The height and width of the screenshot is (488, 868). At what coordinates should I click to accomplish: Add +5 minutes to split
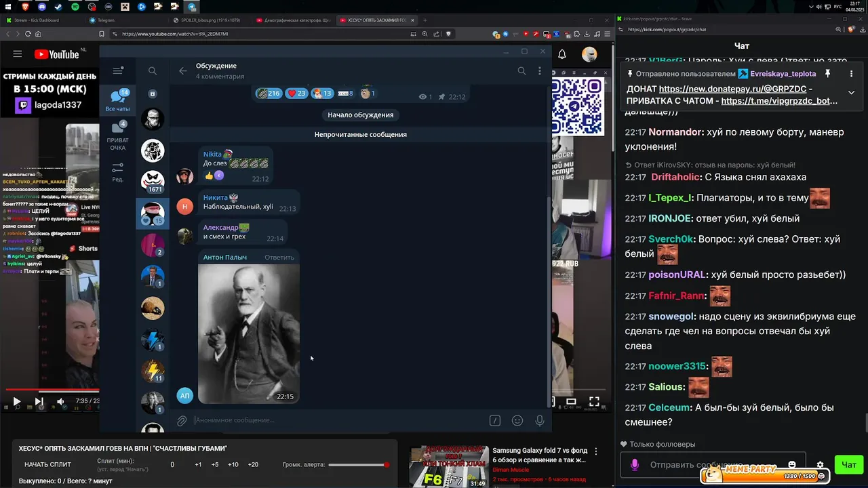[x=215, y=464]
